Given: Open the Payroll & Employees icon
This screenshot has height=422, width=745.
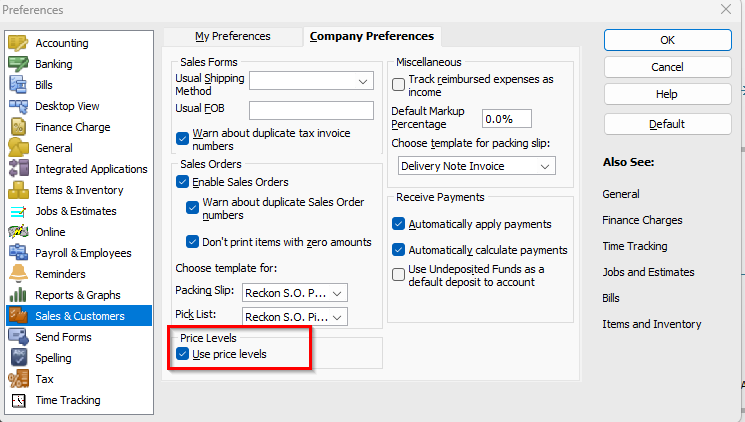Looking at the screenshot, I should point(18,253).
